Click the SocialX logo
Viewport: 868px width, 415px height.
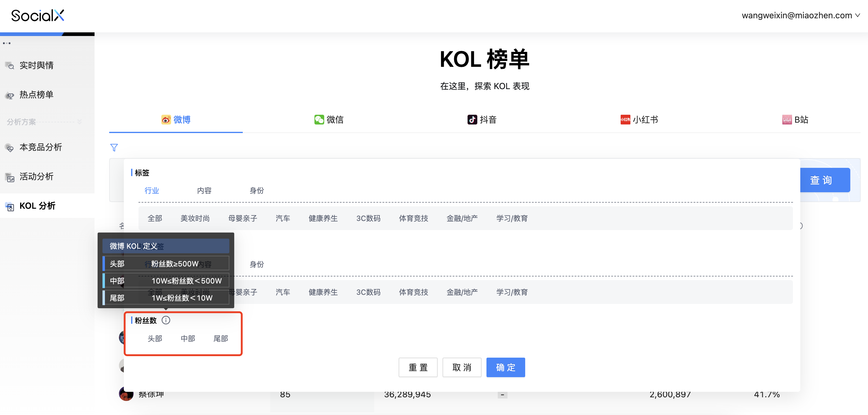[x=38, y=16]
